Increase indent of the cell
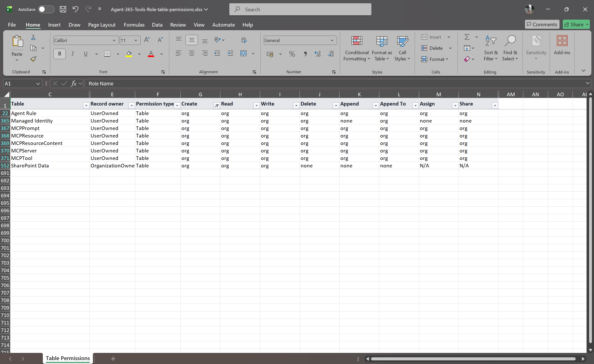This screenshot has width=594, height=364. point(230,53)
